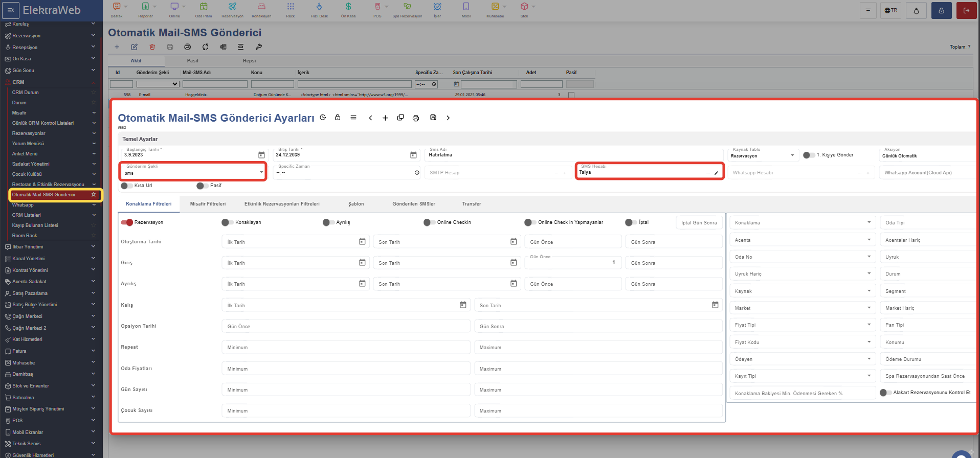The image size is (980, 458).
Task: Click the notification bell icon
Action: [x=916, y=11]
